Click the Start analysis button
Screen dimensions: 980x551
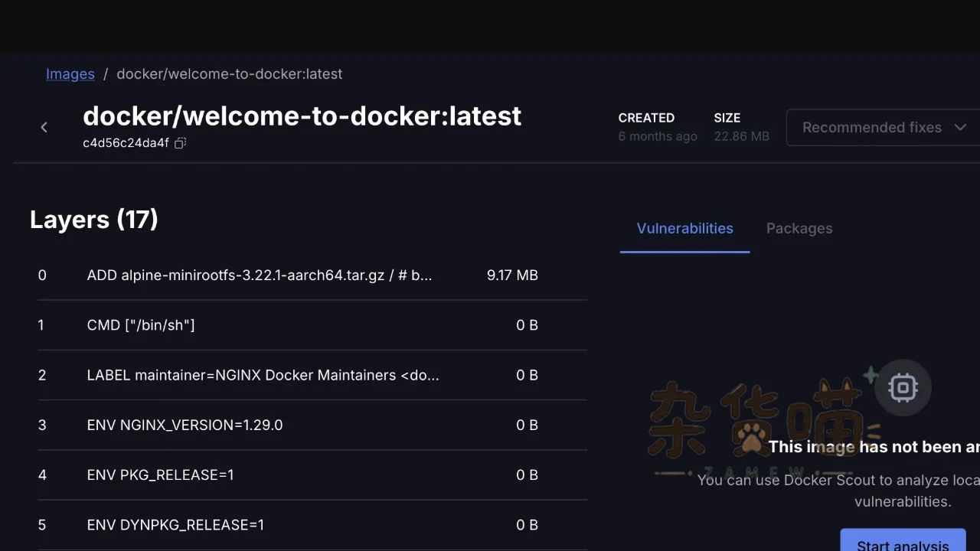pos(903,542)
